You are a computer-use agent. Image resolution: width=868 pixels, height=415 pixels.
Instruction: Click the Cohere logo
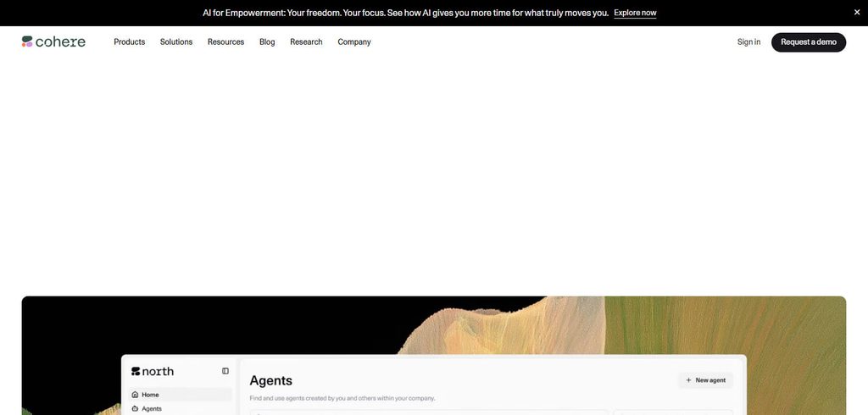[53, 41]
